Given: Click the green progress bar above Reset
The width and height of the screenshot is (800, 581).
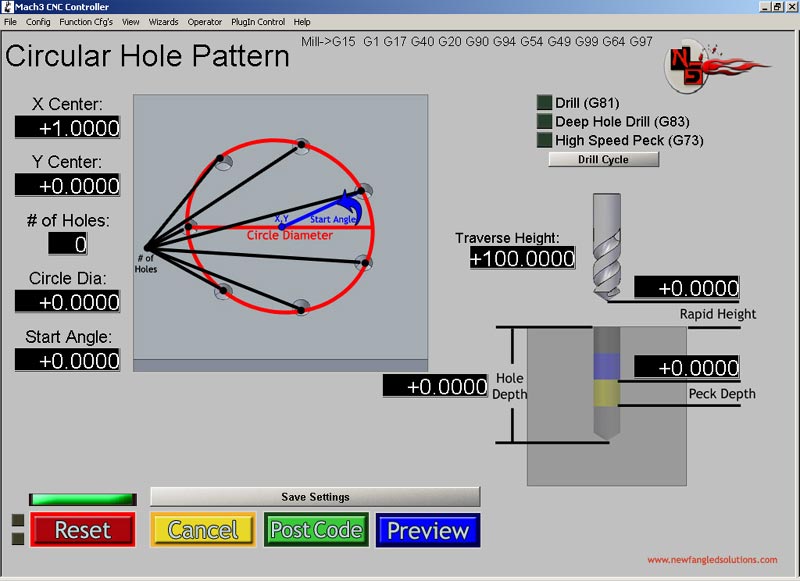Looking at the screenshot, I should coord(83,499).
